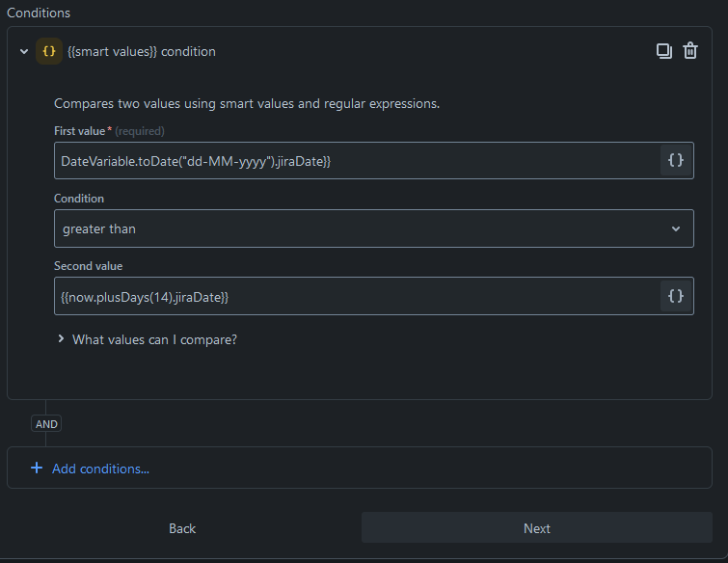Click the AND operator badge
The height and width of the screenshot is (563, 728).
pyautogui.click(x=46, y=423)
